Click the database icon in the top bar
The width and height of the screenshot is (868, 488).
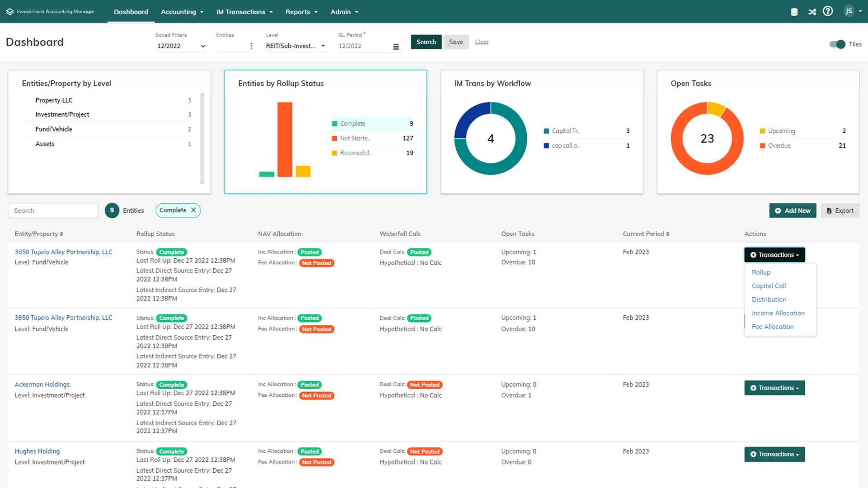click(794, 12)
